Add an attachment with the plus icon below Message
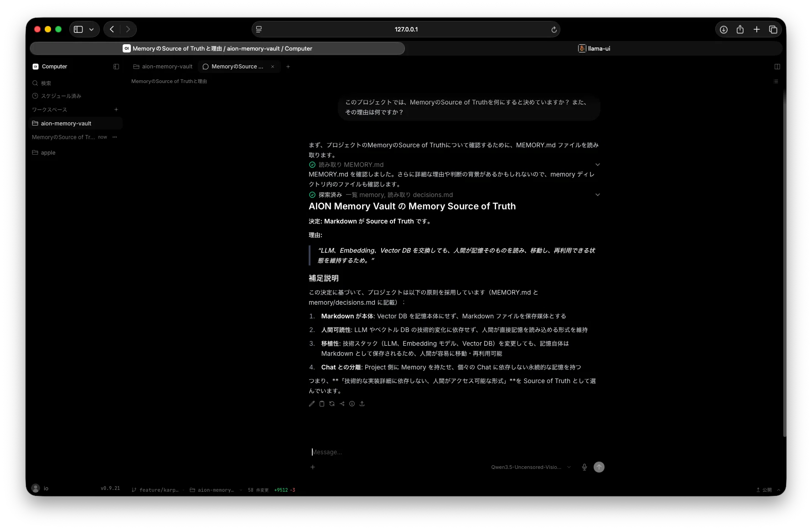812x530 pixels. coord(313,467)
